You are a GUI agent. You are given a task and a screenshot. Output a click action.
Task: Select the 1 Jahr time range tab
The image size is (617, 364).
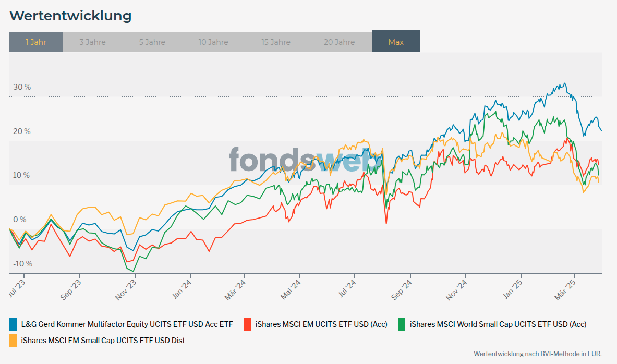coord(36,42)
